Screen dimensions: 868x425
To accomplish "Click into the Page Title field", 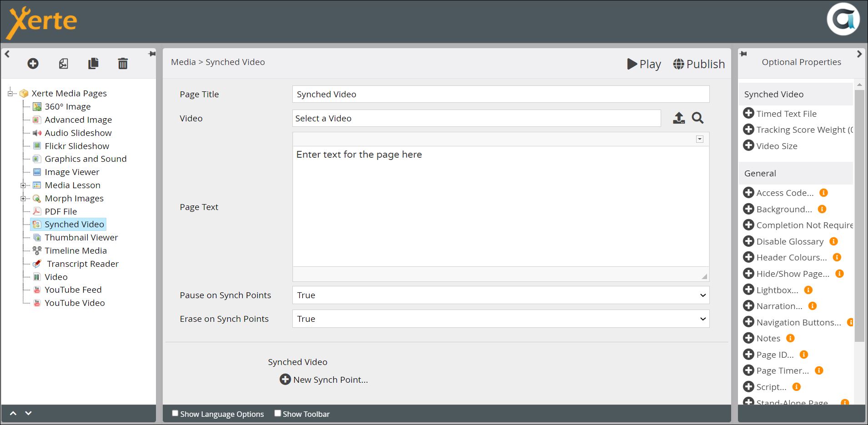I will tap(500, 94).
